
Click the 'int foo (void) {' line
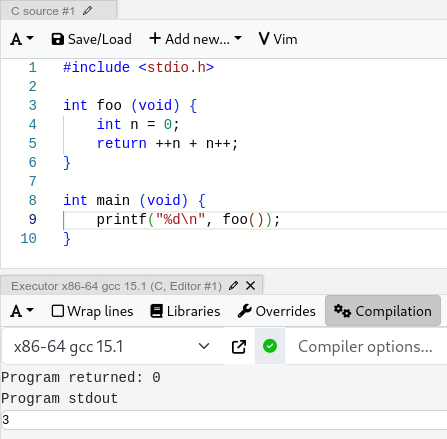(130, 106)
